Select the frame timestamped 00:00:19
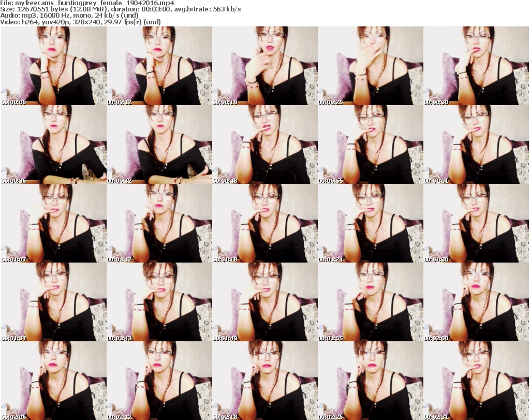This screenshot has height=420, width=530. (265, 66)
